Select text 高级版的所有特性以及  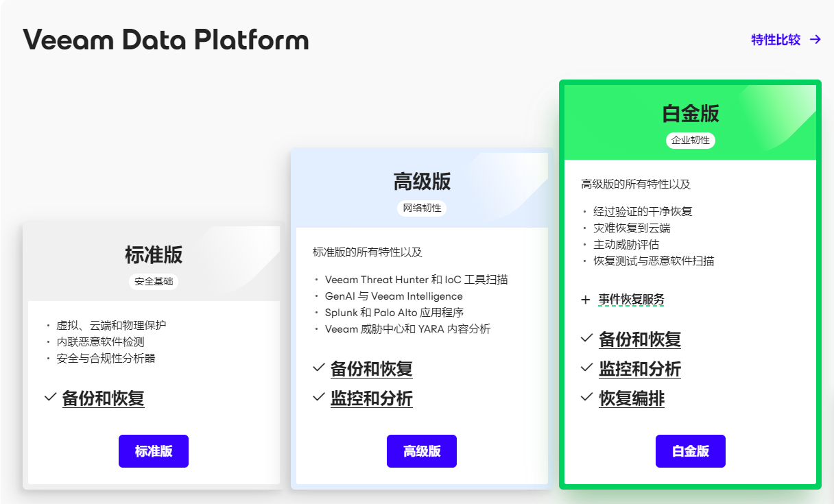pyautogui.click(x=636, y=184)
